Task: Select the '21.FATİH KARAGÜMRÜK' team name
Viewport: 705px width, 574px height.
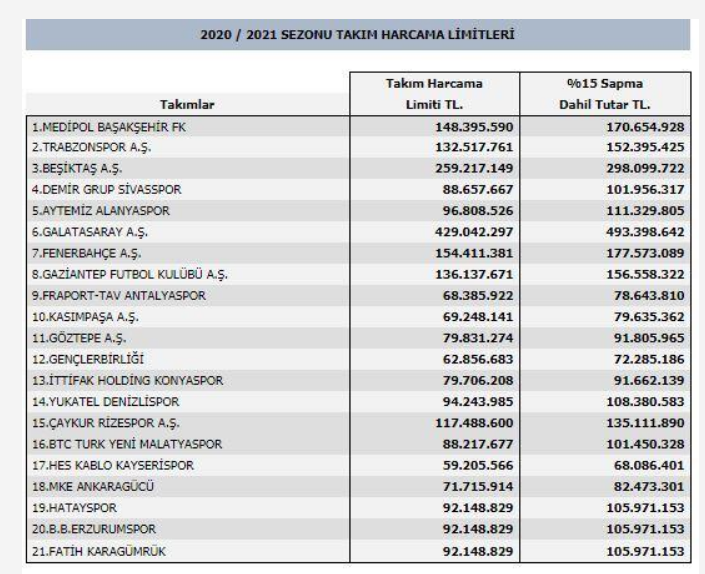Action: pyautogui.click(x=98, y=551)
